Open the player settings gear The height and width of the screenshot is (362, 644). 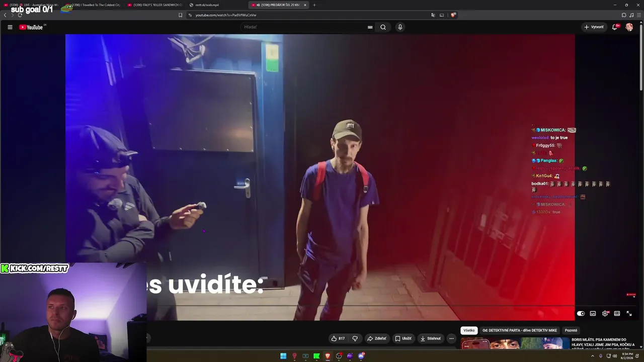tap(605, 314)
